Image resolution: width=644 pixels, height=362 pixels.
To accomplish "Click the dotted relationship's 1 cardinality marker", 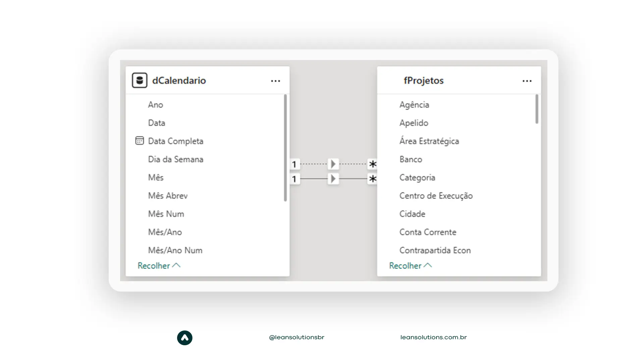I will 294,164.
